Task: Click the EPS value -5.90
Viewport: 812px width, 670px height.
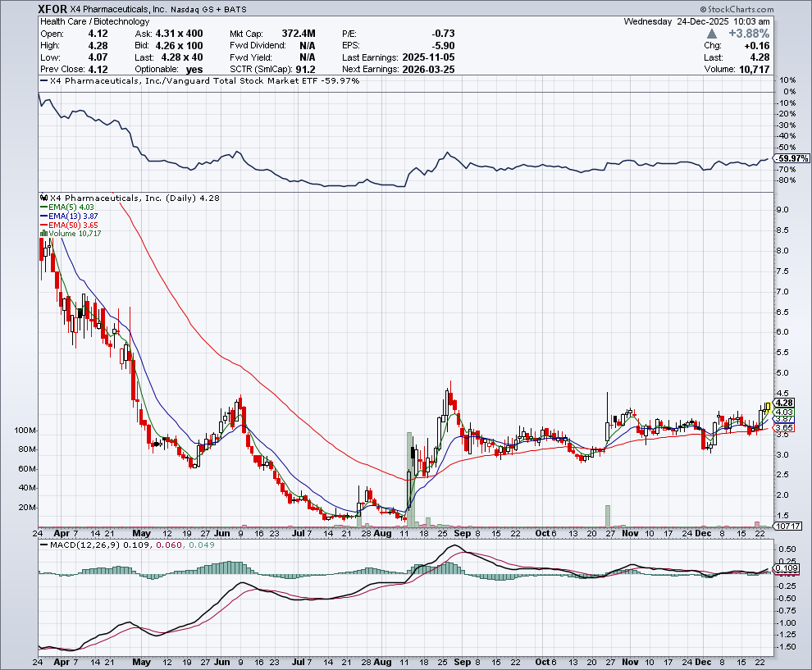Action: click(443, 46)
